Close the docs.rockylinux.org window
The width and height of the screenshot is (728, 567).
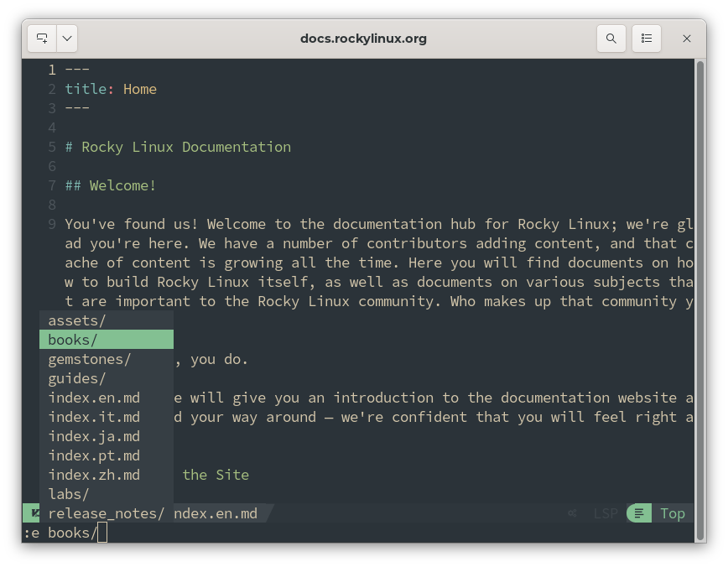click(687, 39)
